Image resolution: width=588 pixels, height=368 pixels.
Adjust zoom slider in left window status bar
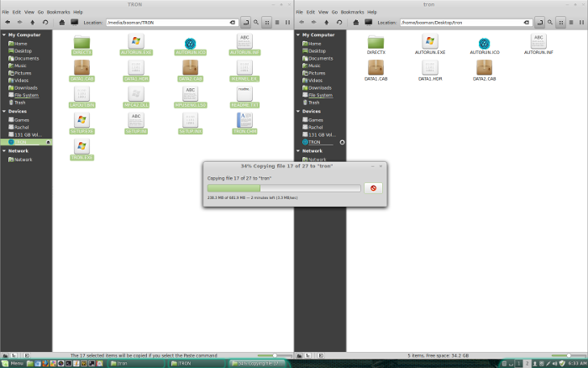pos(275,355)
